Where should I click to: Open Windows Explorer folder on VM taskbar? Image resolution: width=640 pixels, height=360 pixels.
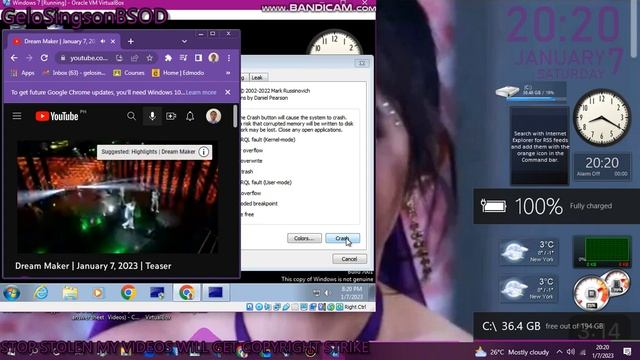[70, 293]
